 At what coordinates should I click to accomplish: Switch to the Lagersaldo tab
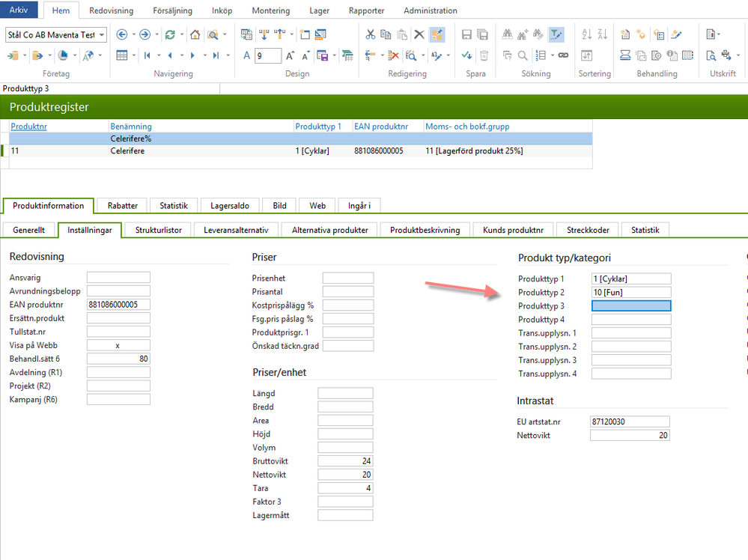coord(228,206)
